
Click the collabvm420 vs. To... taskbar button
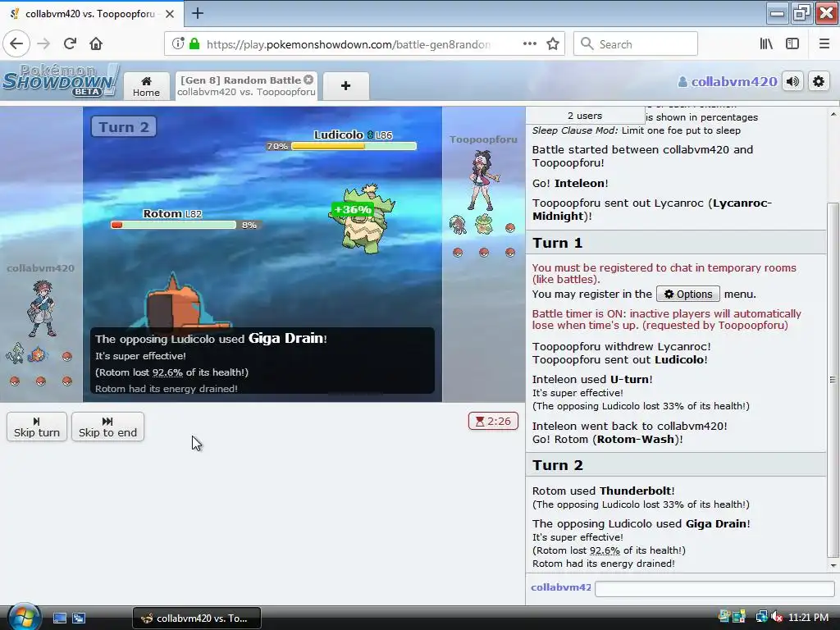click(x=197, y=619)
